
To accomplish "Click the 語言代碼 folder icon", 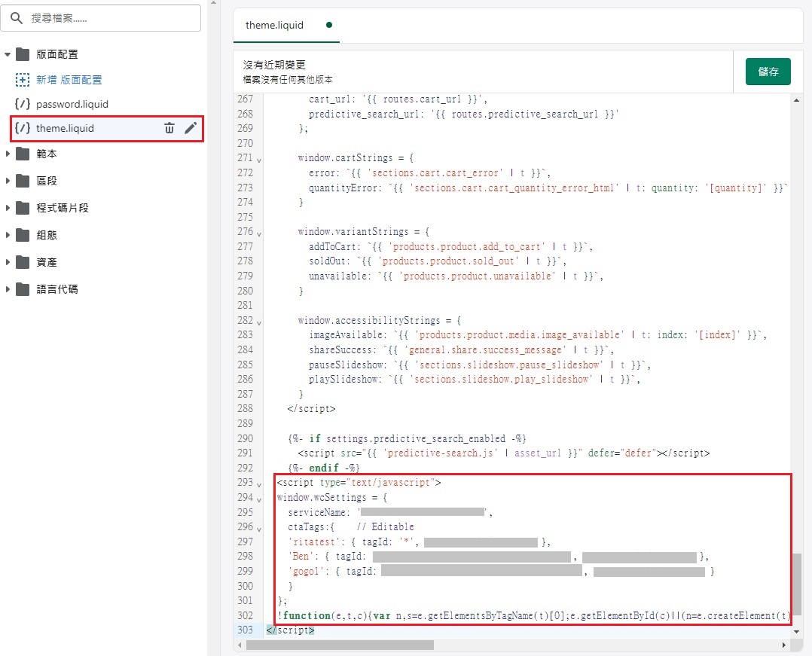I will 23,289.
